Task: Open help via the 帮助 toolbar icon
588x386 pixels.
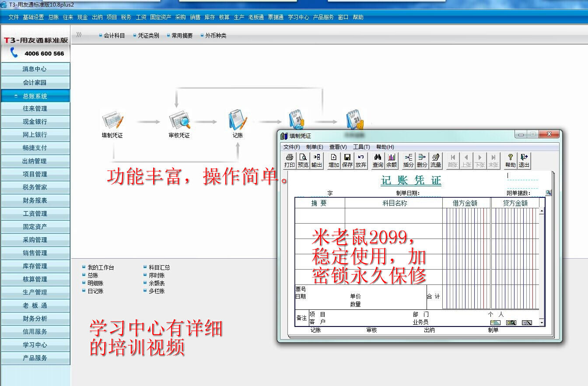Action: [x=511, y=161]
